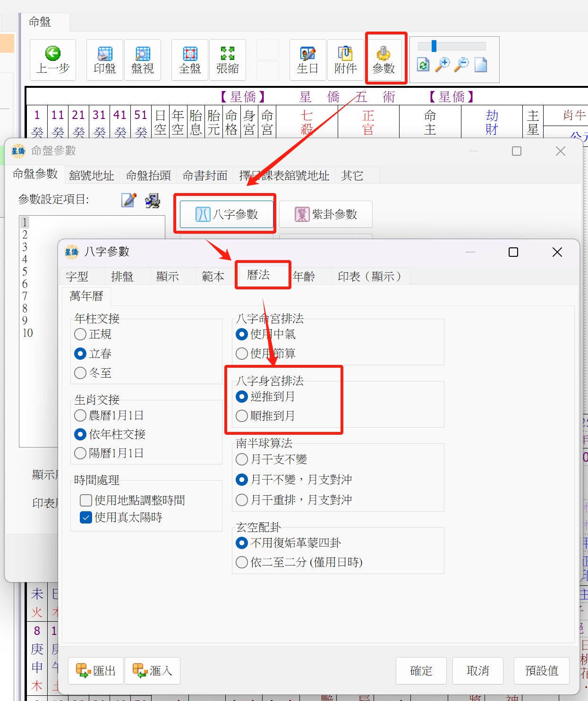Switch to 館號地址 tab

click(x=92, y=176)
